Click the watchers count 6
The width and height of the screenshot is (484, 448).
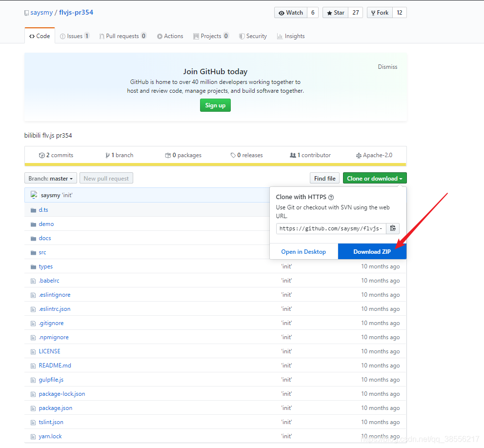coord(313,13)
